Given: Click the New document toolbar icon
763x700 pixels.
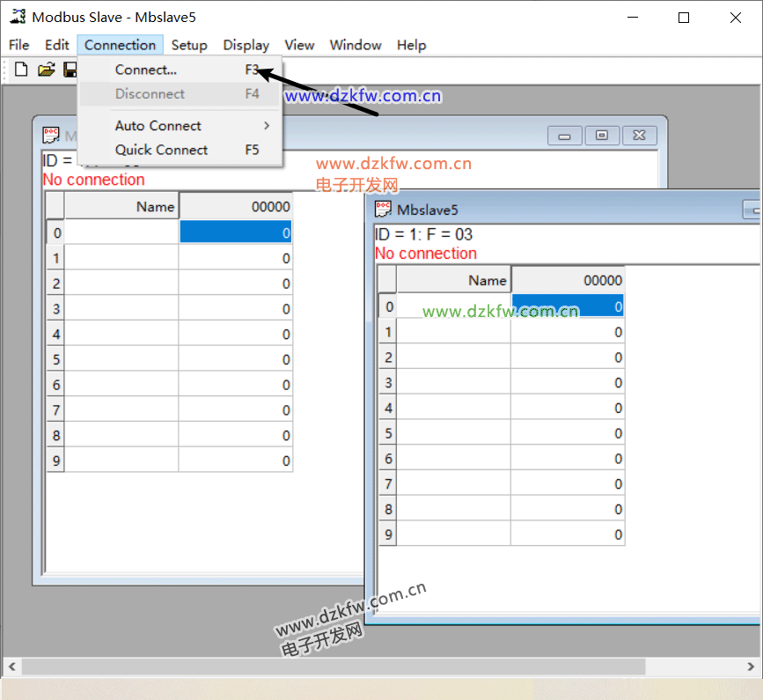Looking at the screenshot, I should point(22,70).
